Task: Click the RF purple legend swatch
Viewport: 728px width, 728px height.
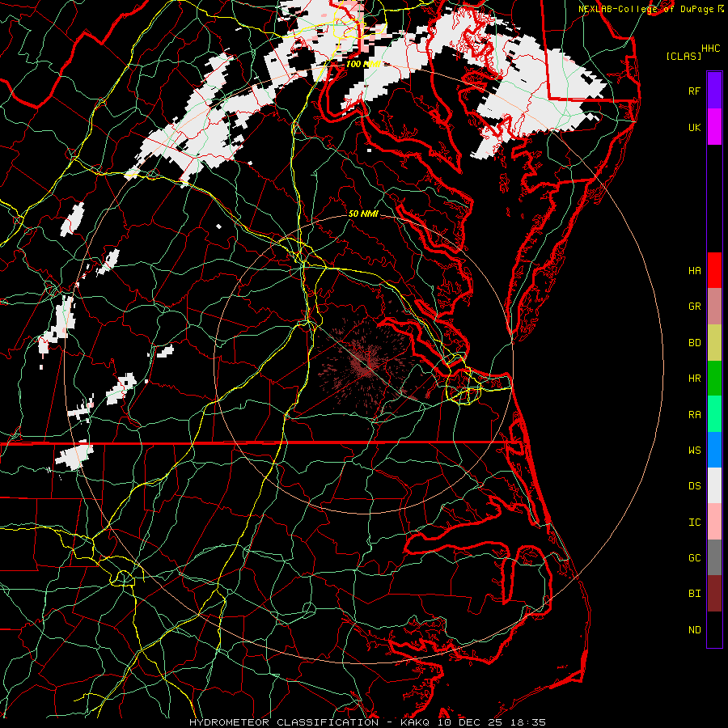Action: click(714, 91)
